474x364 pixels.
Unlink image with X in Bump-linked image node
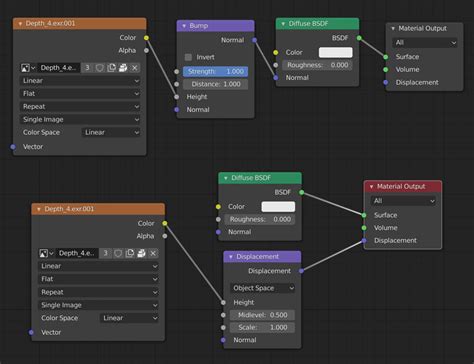pos(135,68)
